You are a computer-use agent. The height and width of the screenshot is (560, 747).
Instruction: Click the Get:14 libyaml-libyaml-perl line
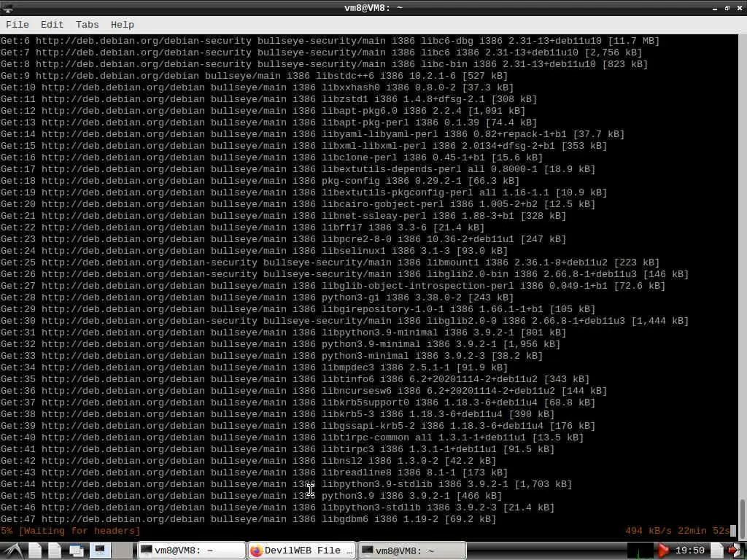pyautogui.click(x=312, y=134)
